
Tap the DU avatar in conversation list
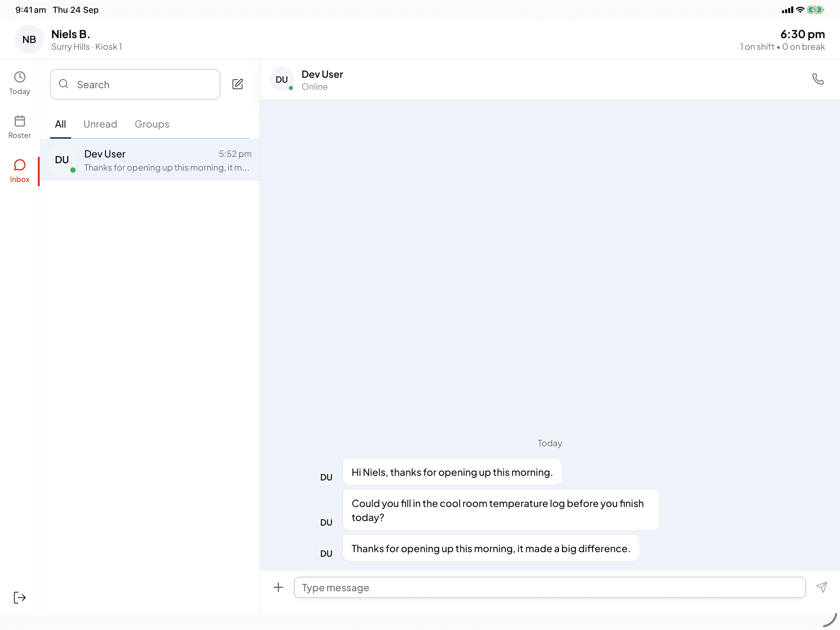pos(62,160)
